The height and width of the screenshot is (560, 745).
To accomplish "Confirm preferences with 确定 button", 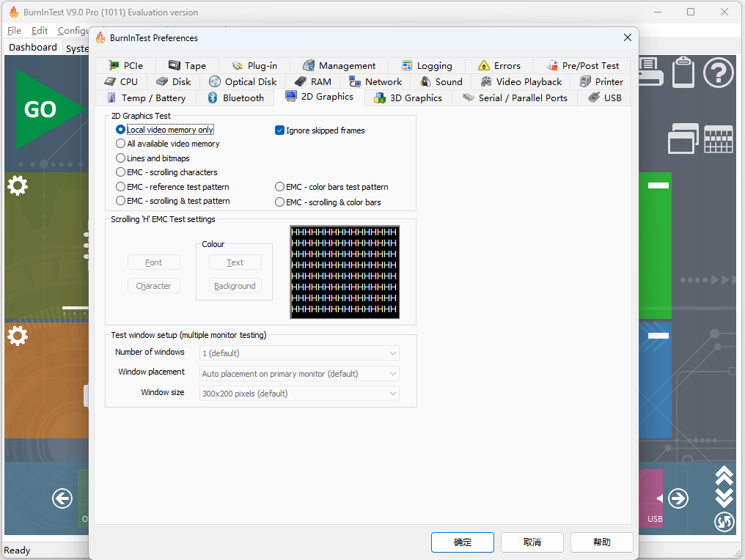I will point(462,542).
